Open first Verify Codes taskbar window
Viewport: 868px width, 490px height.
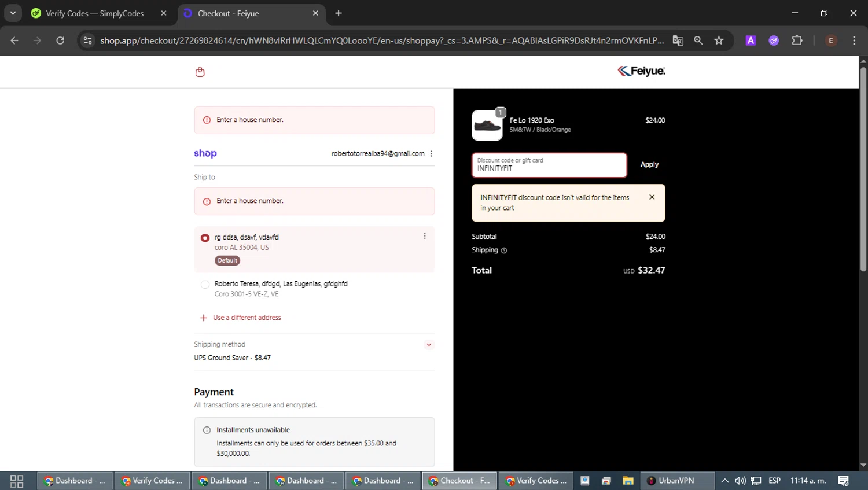152,481
